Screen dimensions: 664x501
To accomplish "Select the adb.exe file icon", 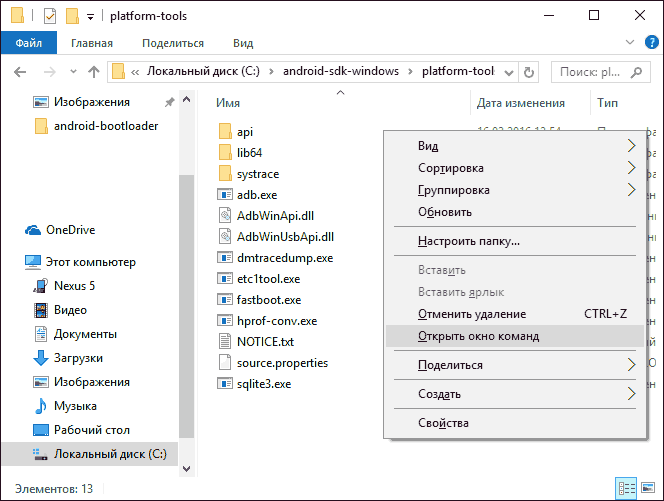I will click(224, 195).
